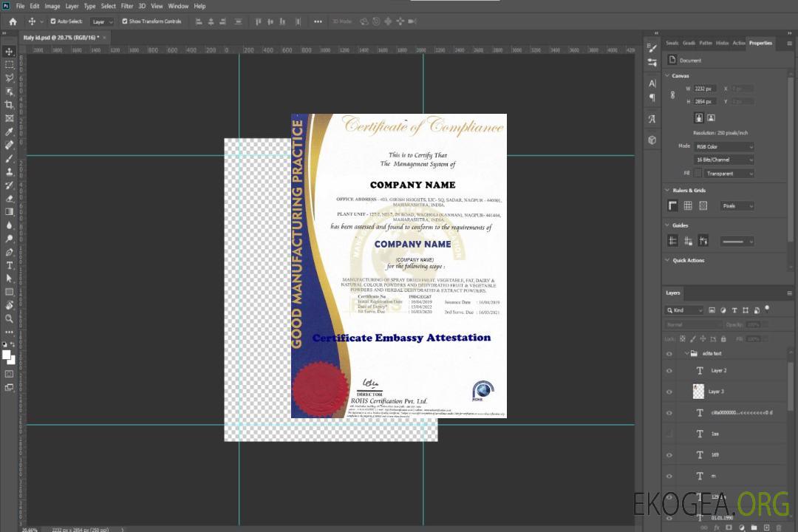
Task: Open the Image menu
Action: tap(52, 6)
